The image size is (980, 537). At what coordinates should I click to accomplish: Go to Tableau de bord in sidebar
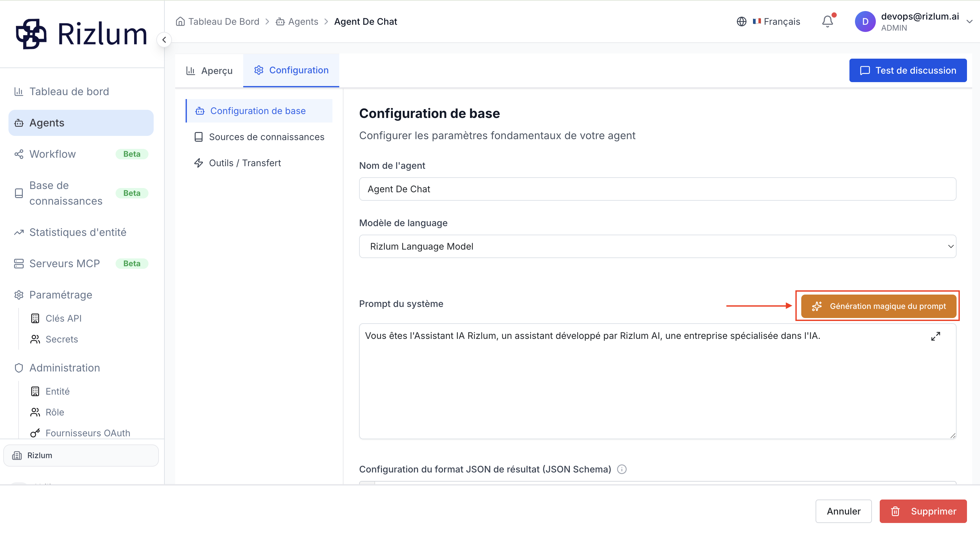[x=81, y=92]
